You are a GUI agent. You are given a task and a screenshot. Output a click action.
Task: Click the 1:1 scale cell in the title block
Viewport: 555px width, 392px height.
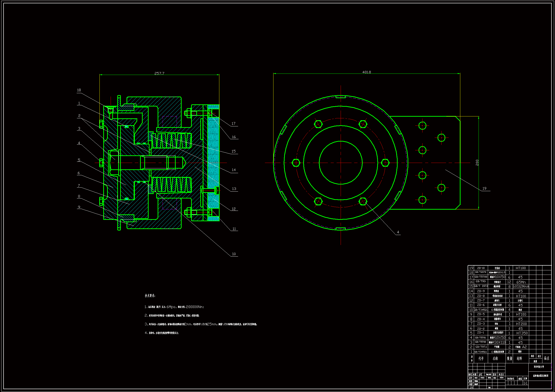pos(525,383)
